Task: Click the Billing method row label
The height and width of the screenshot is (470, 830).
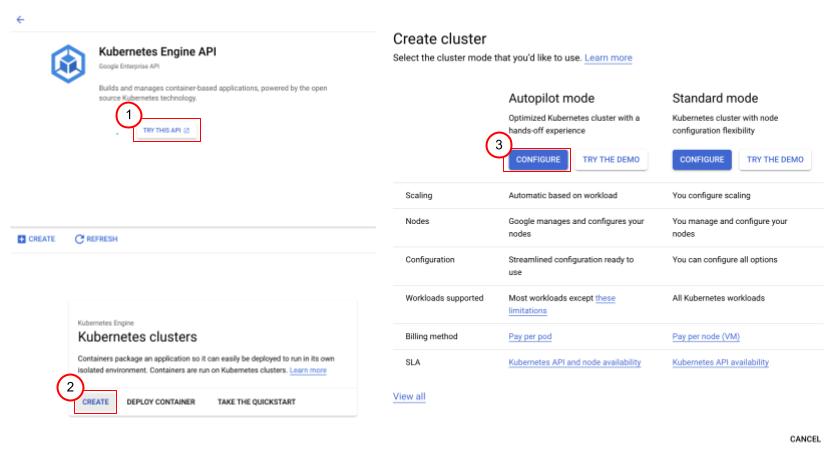Action: pos(431,337)
